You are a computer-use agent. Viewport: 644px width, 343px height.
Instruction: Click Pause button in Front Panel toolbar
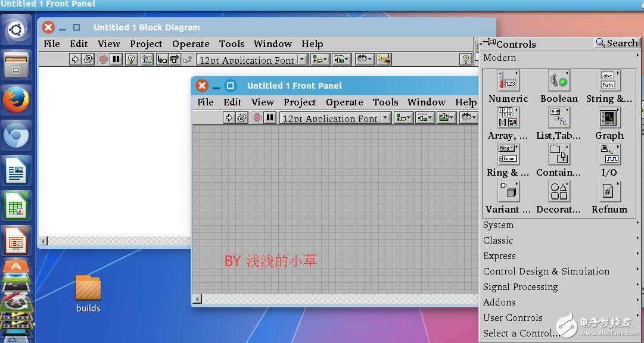click(270, 118)
